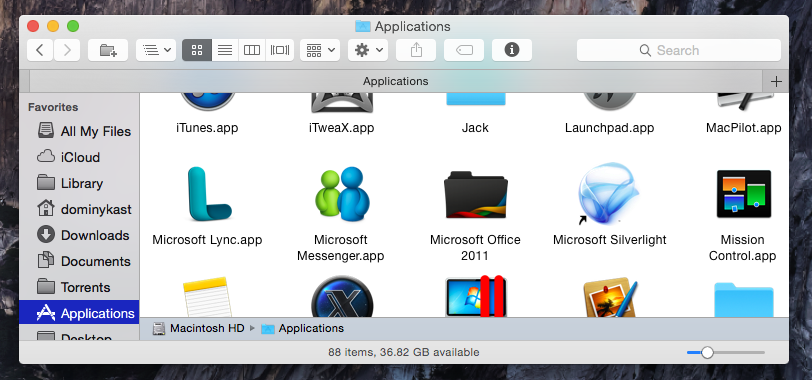Focus the Search field
812x380 pixels.
pos(678,50)
